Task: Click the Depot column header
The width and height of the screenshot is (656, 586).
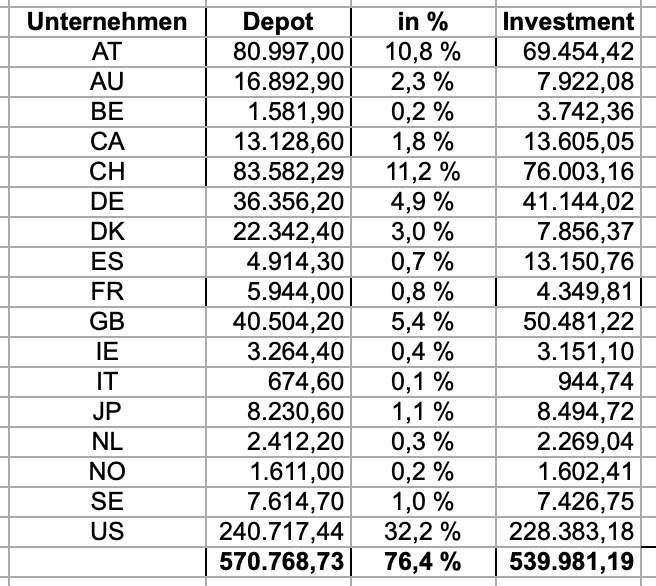Action: tap(277, 21)
